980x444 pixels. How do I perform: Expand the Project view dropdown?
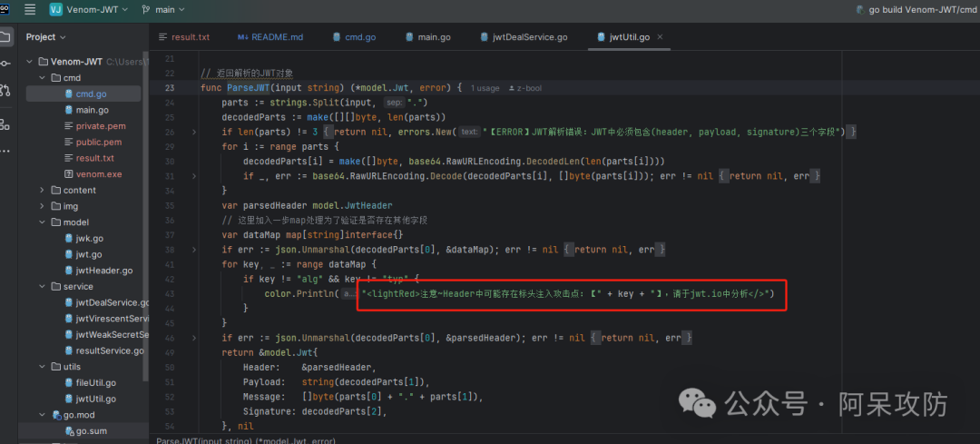click(45, 37)
